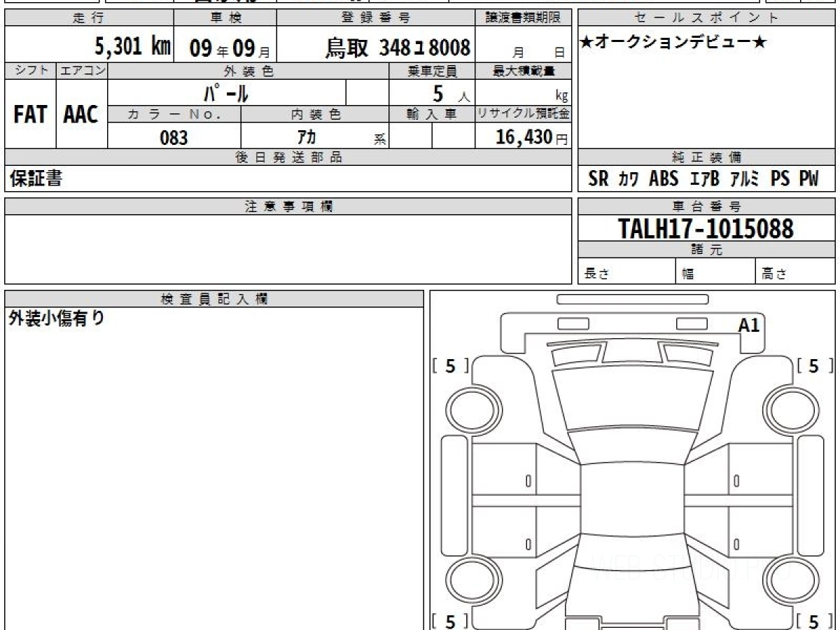Click the ABS entry in genuine equipment
840x630 pixels.
(x=664, y=179)
